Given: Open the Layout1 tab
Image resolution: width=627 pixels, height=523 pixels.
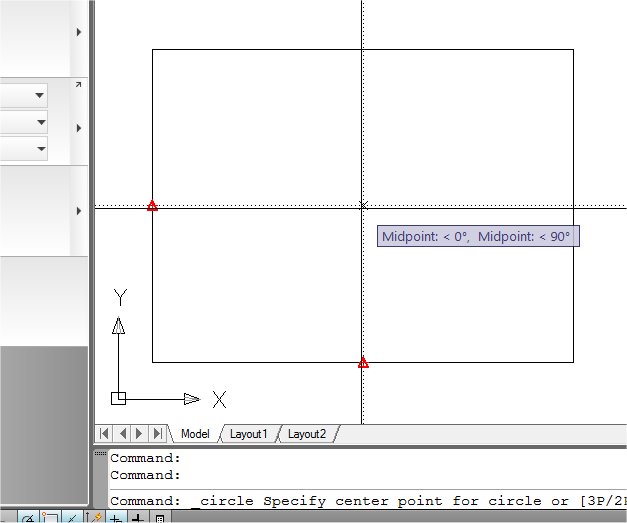Looking at the screenshot, I should pyautogui.click(x=248, y=434).
